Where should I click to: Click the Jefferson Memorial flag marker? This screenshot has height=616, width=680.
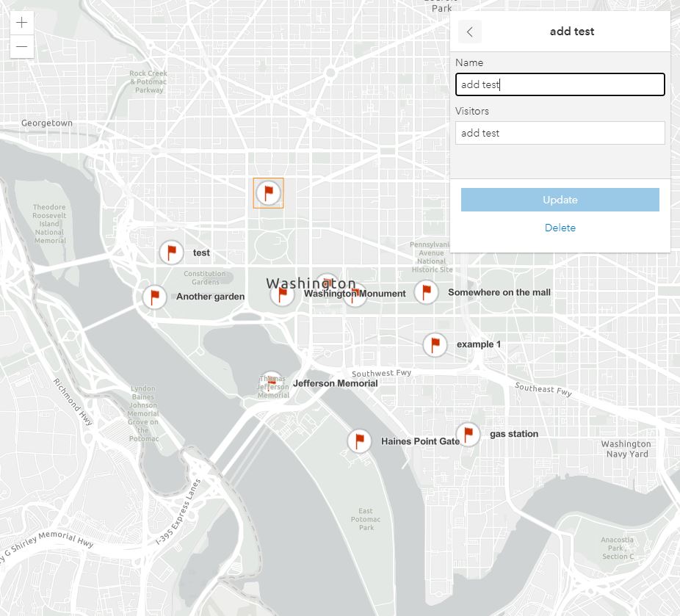(x=272, y=383)
